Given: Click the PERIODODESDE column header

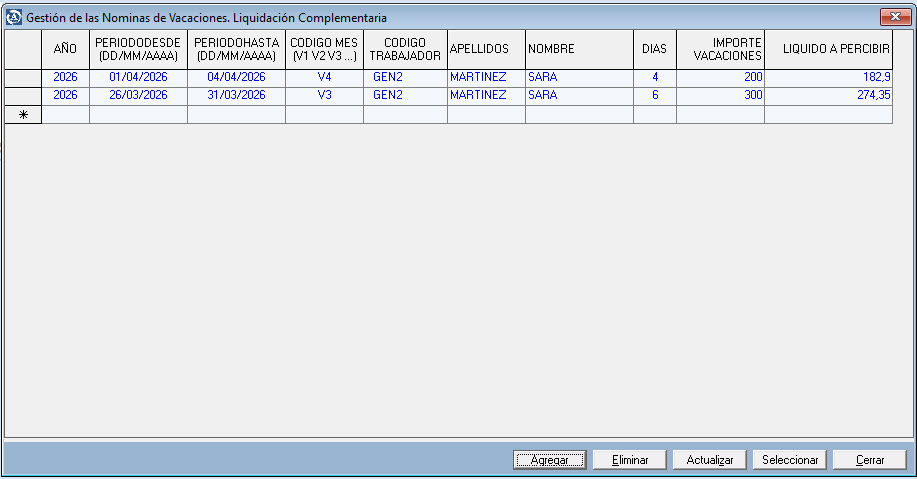Looking at the screenshot, I should tap(138, 49).
